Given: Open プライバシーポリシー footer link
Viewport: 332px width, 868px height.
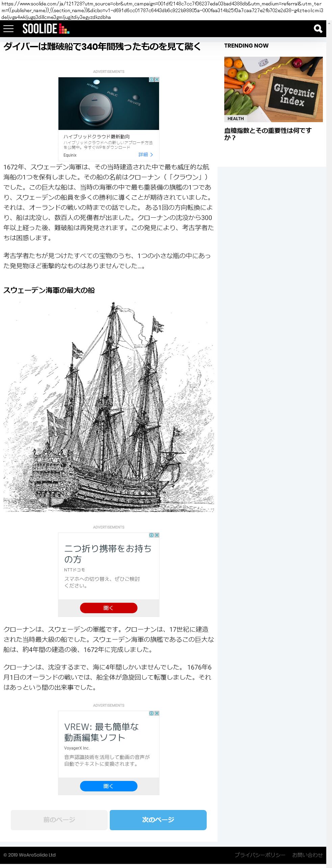Looking at the screenshot, I should tap(260, 855).
